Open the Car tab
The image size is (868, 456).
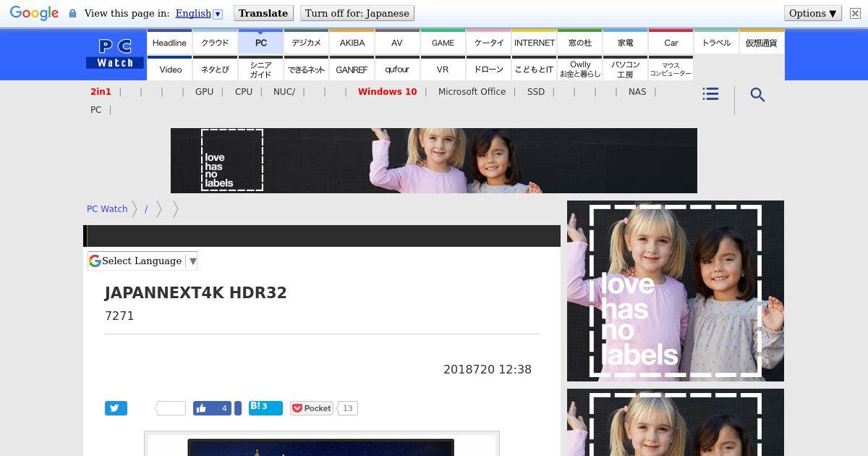pos(671,42)
